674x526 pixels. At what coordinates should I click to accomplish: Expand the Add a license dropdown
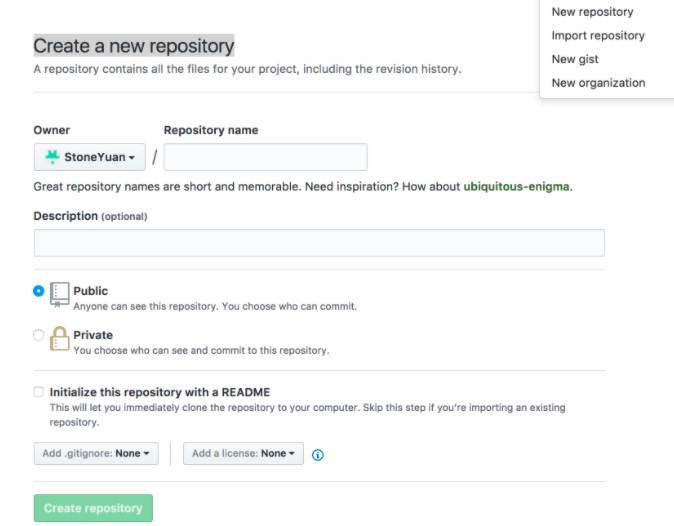click(244, 453)
